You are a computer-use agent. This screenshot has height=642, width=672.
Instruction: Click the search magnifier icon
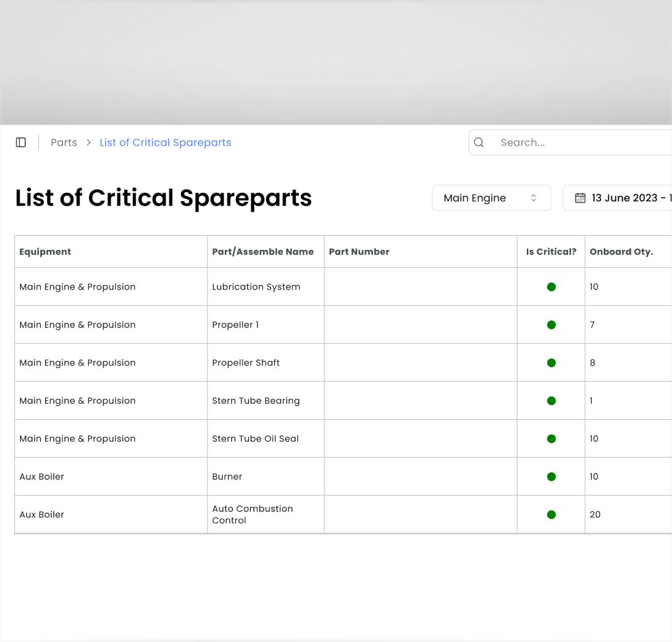(479, 143)
